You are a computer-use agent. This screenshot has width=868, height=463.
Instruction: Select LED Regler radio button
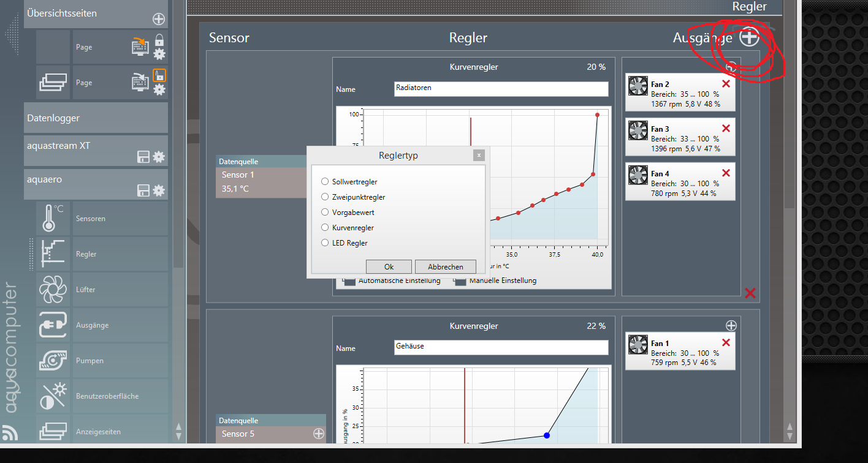325,243
